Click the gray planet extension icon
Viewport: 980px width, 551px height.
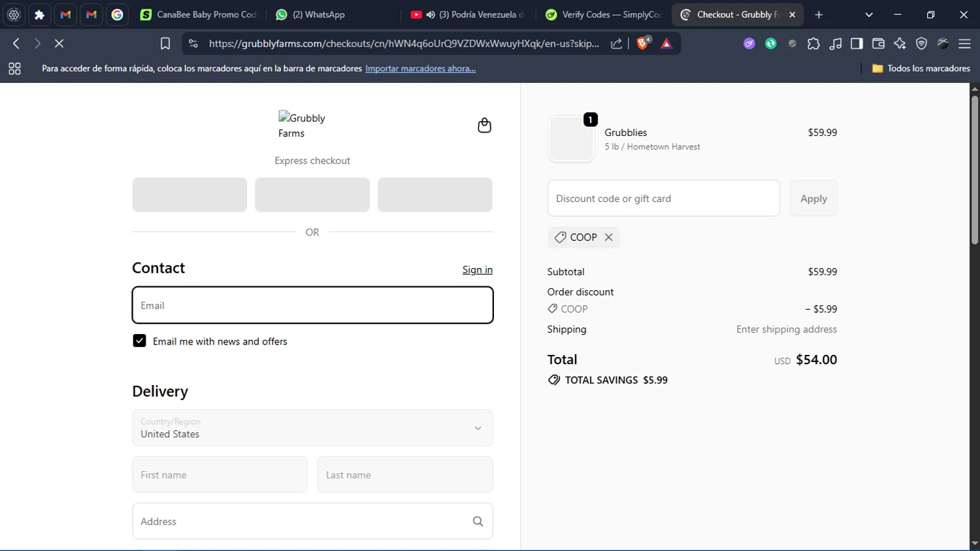coord(792,43)
